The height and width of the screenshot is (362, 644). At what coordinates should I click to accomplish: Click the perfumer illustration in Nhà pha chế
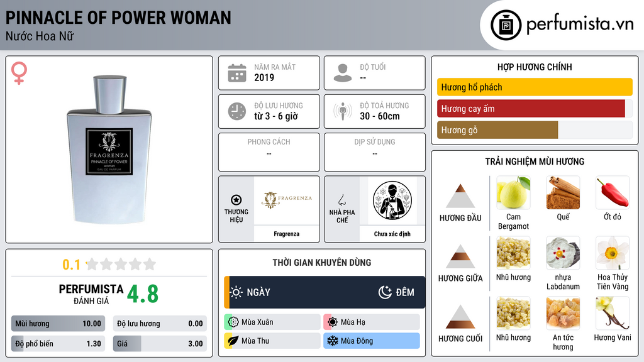(392, 200)
